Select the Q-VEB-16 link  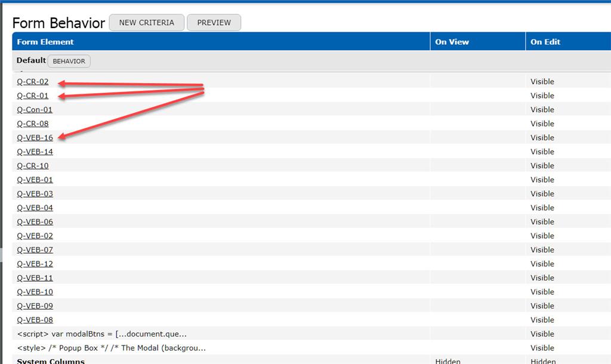tap(35, 138)
